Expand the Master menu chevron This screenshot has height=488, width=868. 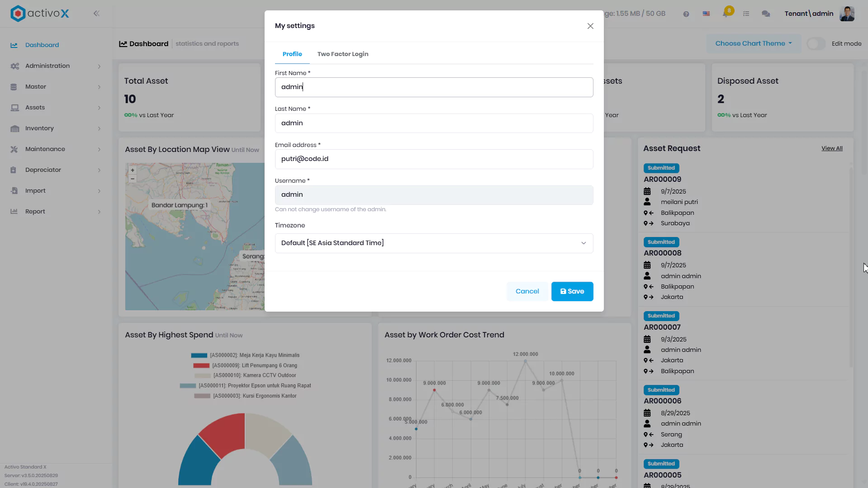(99, 87)
